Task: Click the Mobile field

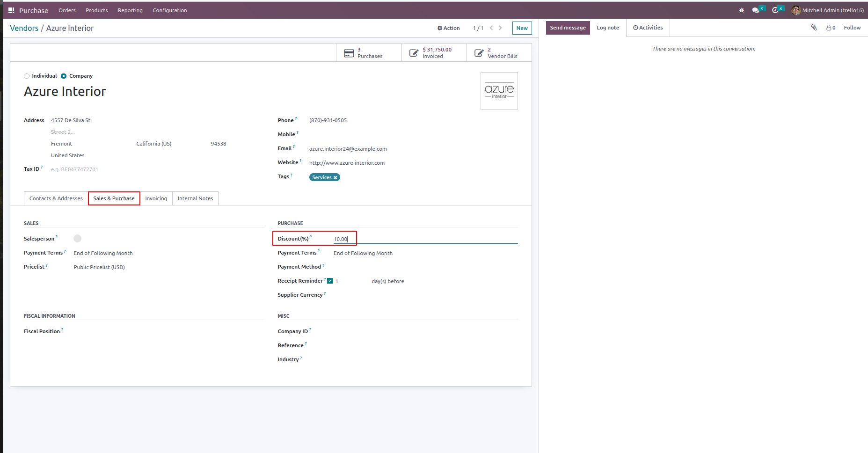Action: point(413,134)
